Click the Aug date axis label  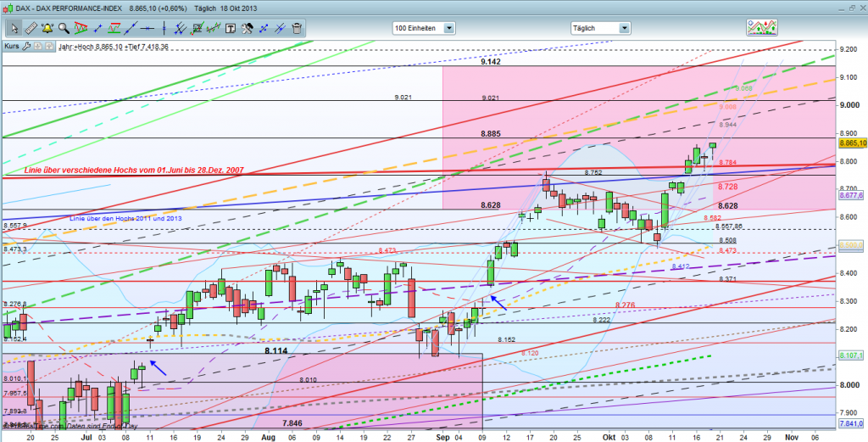tap(267, 436)
